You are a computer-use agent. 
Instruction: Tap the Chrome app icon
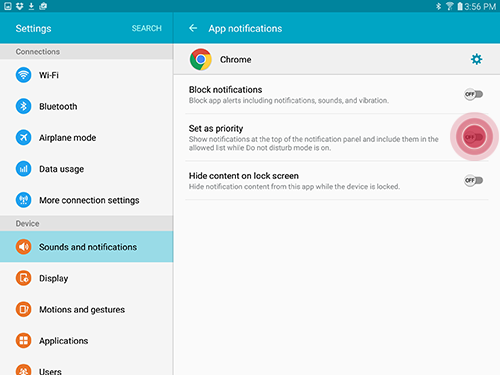(201, 60)
